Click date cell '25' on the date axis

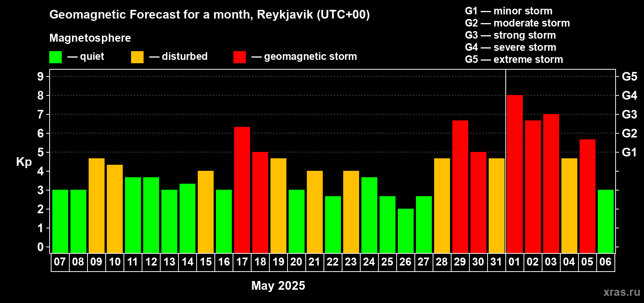tap(387, 262)
